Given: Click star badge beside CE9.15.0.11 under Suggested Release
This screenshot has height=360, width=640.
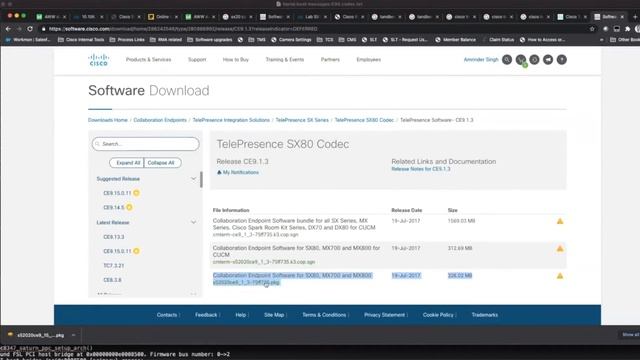Looking at the screenshot, I should click(x=136, y=193).
